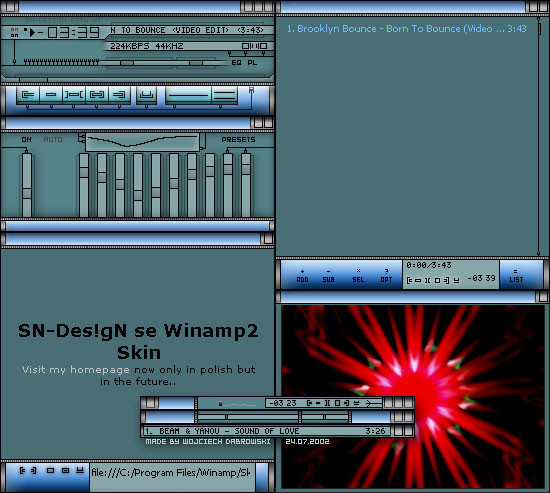
Task: Click minibrowser Back icon
Action: (23, 470)
